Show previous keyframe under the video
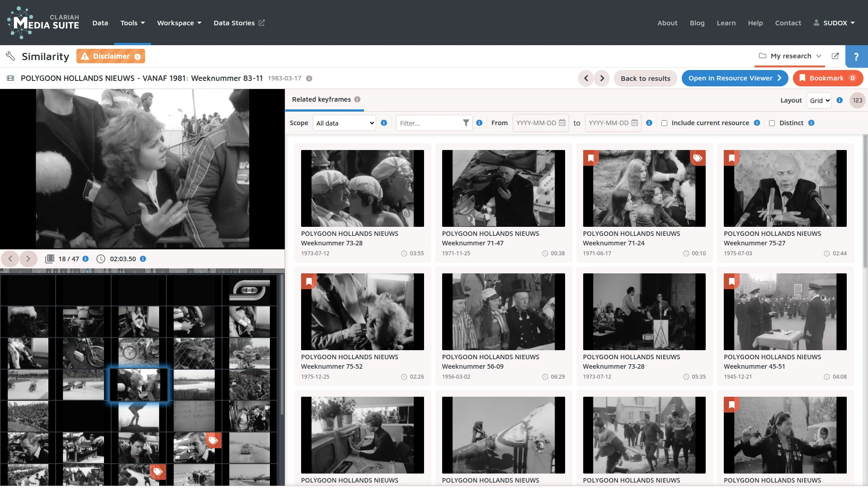The width and height of the screenshot is (868, 488). [10, 259]
